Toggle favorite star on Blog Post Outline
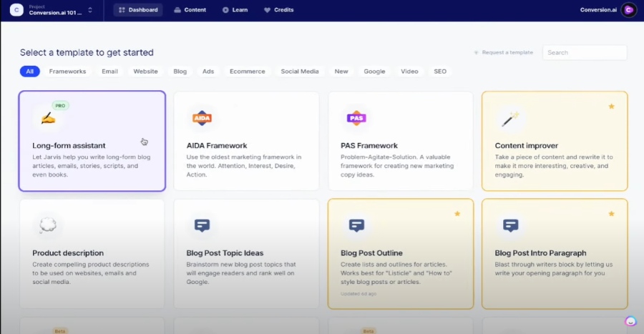Viewport: 644px width, 334px height. 457,214
